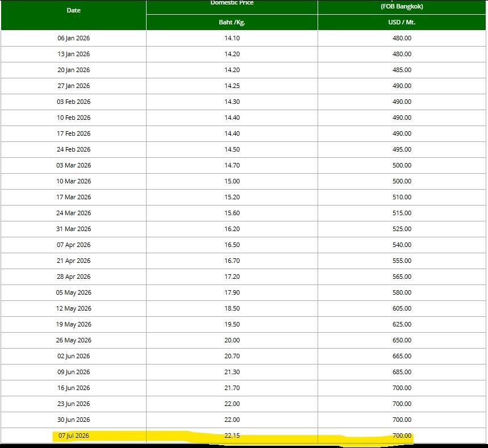
Task: Select the 30 Jun 2026 date cell
Action: coord(73,420)
